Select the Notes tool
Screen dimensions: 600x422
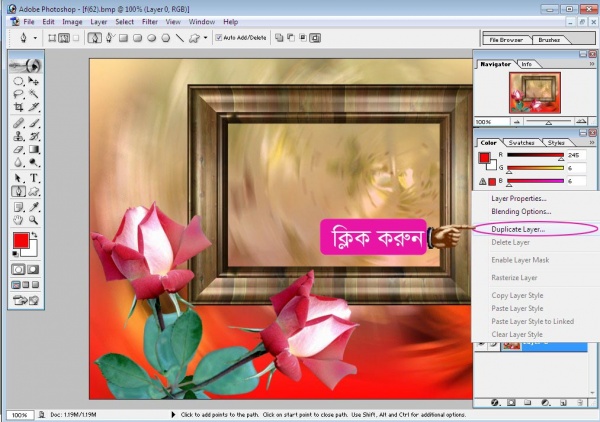coord(18,207)
